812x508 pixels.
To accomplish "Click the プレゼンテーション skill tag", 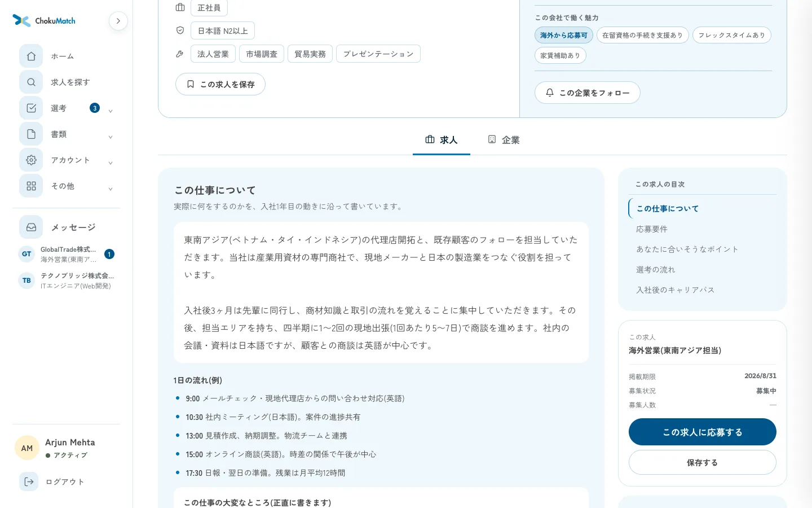I will pos(378,54).
